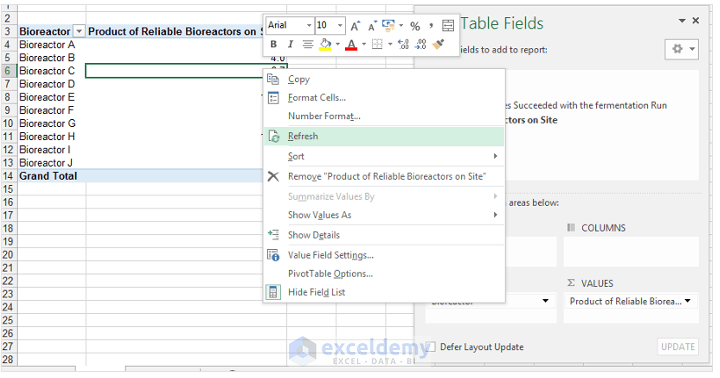Apply the Accounting Number Format icon
Screen dimensions: 720x378
pos(388,26)
